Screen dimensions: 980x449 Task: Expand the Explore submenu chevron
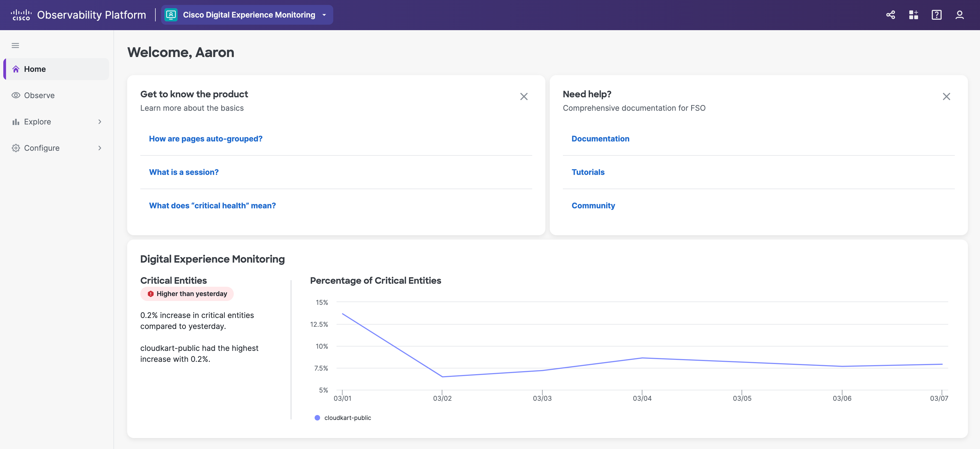[x=100, y=122]
